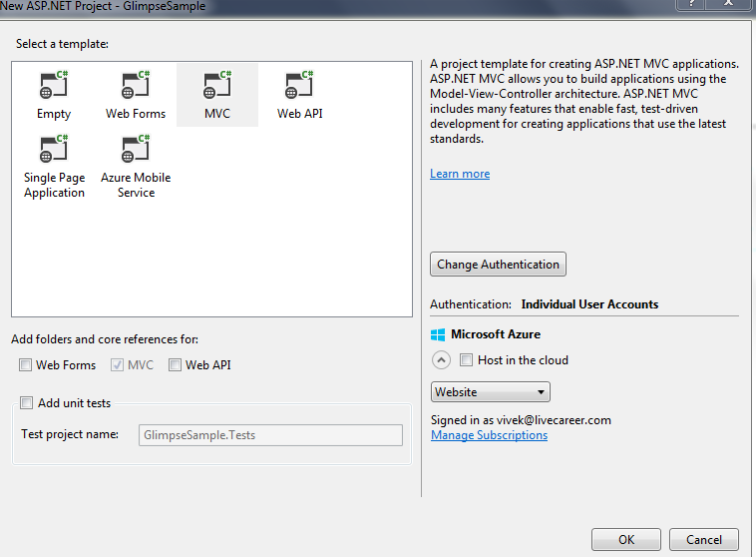Viewport: 756px width, 557px height.
Task: Choose the Web Forms template icon
Action: click(x=136, y=85)
